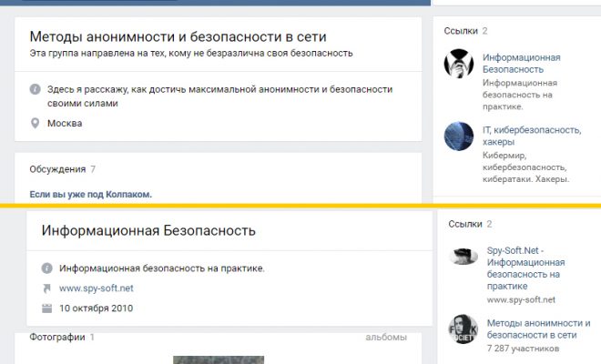Open the IT, кибербезопасность, хакеры group avatar

click(459, 136)
